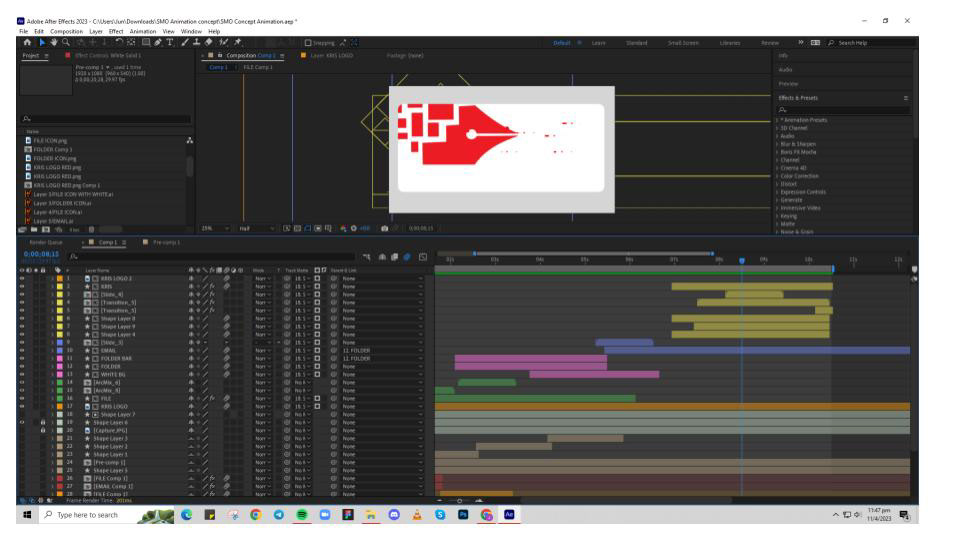This screenshot has width=960, height=540.
Task: Switch to Render Queue tab
Action: [46, 242]
